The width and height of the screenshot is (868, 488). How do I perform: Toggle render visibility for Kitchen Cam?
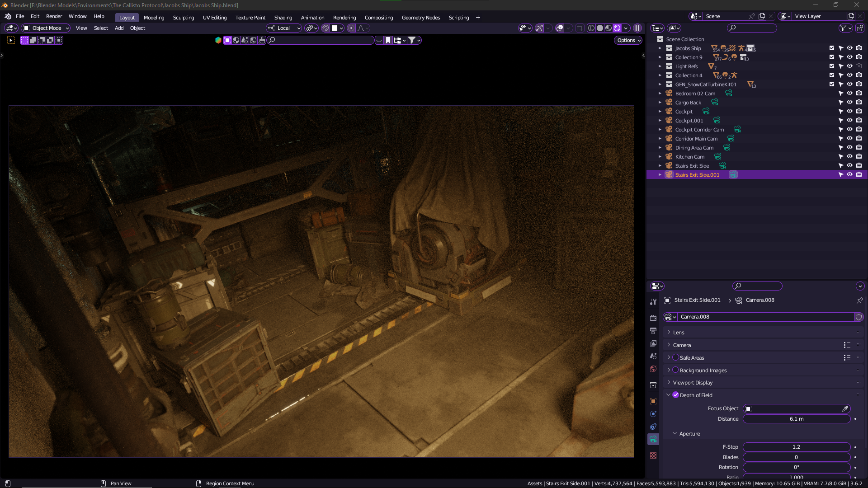(859, 156)
